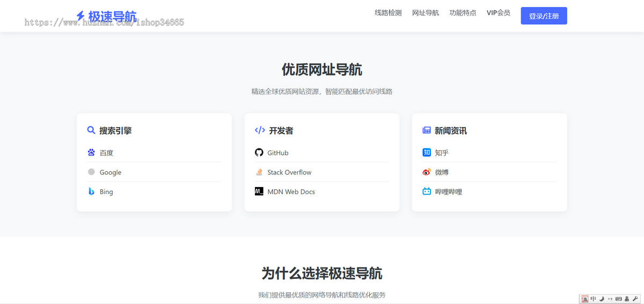Image resolution: width=644 pixels, height=304 pixels.
Task: Toggle the 中 Chinese input mode
Action: [593, 299]
